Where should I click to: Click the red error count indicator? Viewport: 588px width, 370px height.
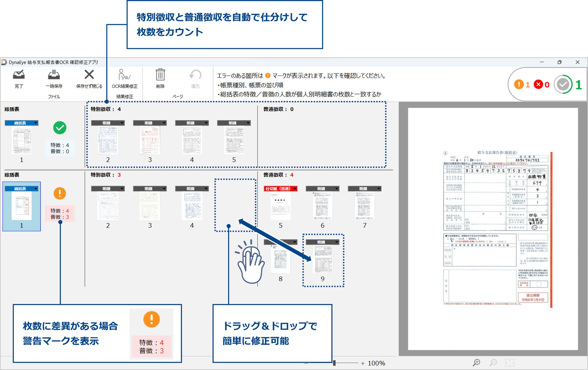click(539, 84)
